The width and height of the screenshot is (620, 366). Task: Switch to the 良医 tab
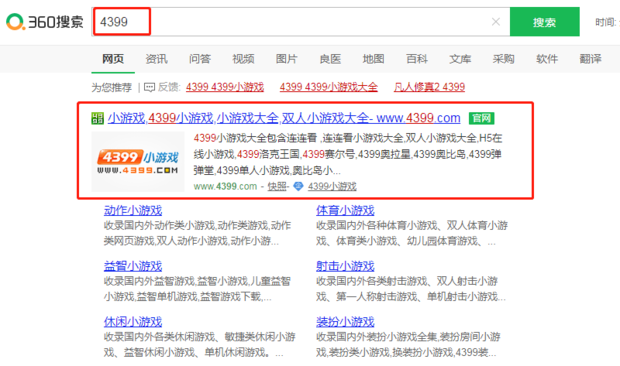click(330, 59)
